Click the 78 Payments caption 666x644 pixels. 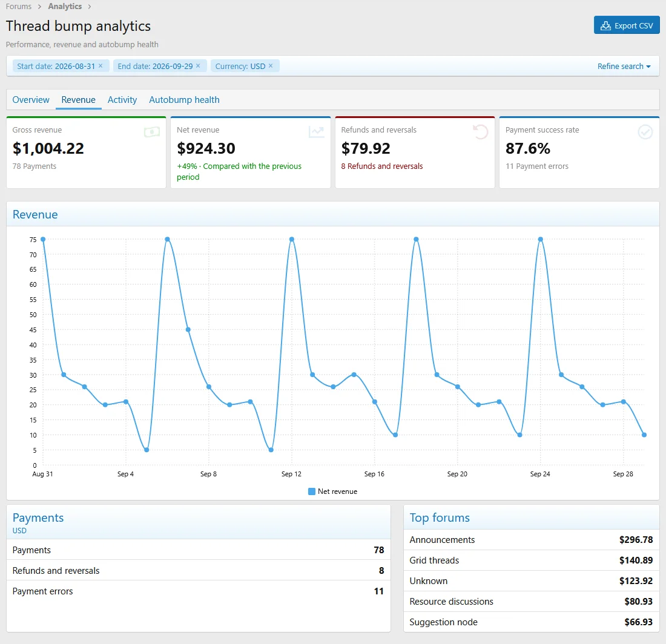click(35, 166)
